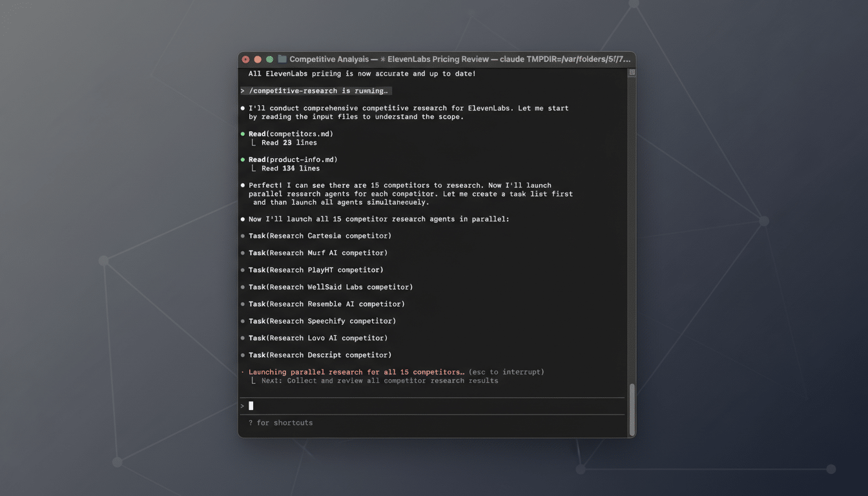Screen dimensions: 868x496
Task: Click the bullet beside Task(Research Murf AI competitor)
Action: tap(243, 253)
